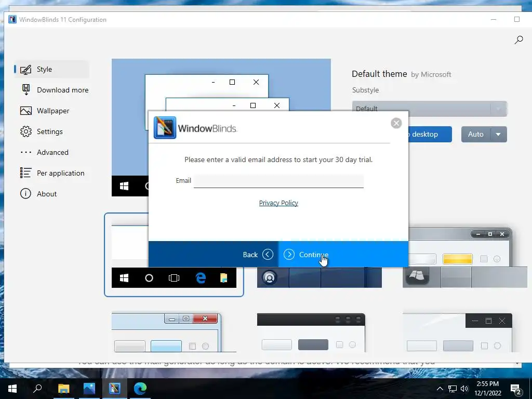The image size is (532, 399).
Task: Click the Settings gear icon
Action: [26, 131]
